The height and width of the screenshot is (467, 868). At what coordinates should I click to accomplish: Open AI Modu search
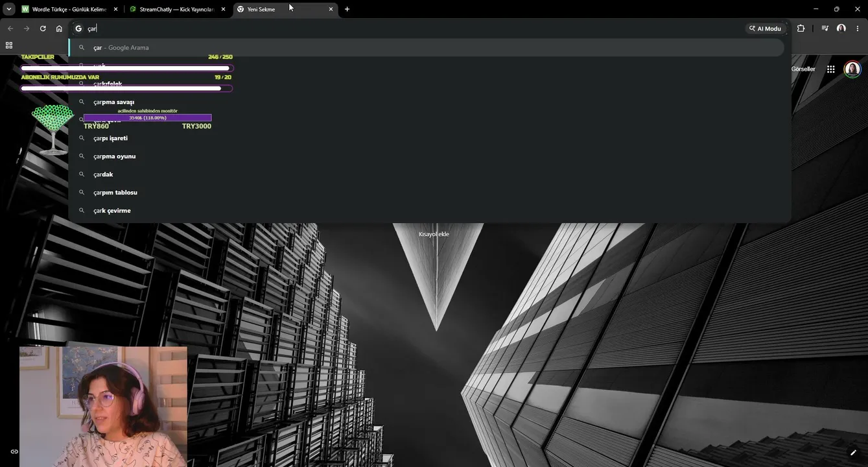766,29
